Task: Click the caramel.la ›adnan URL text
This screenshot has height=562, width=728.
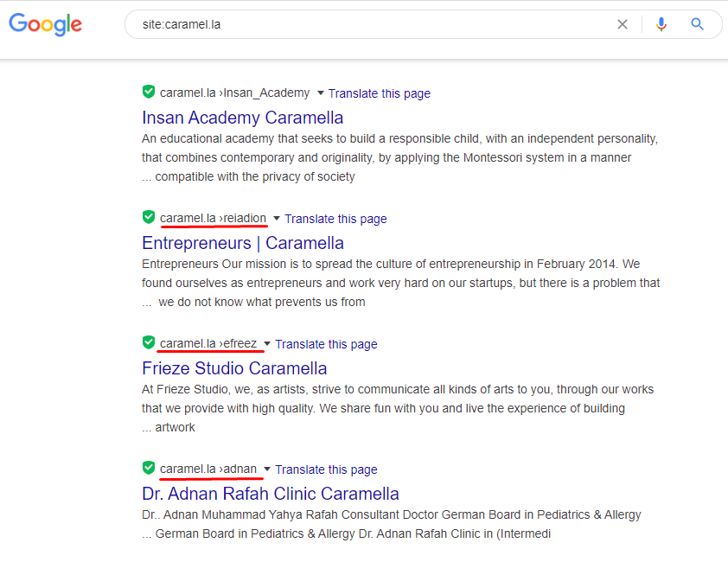Action: (208, 469)
